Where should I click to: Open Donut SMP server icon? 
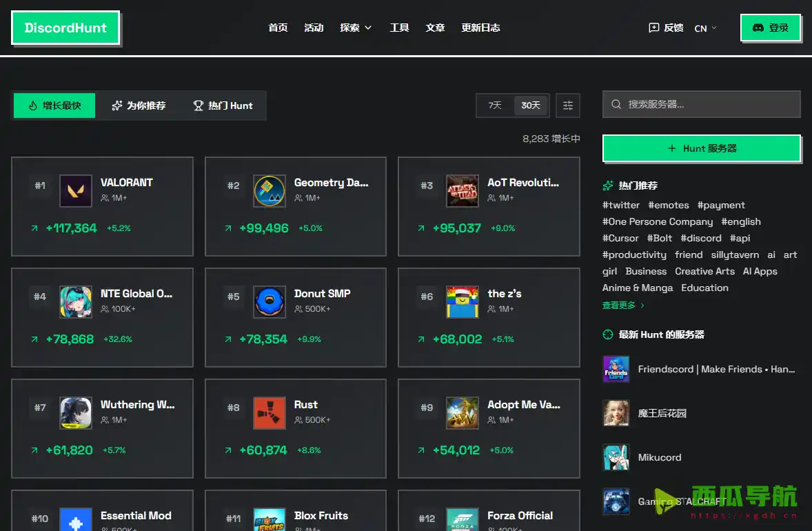coord(270,301)
